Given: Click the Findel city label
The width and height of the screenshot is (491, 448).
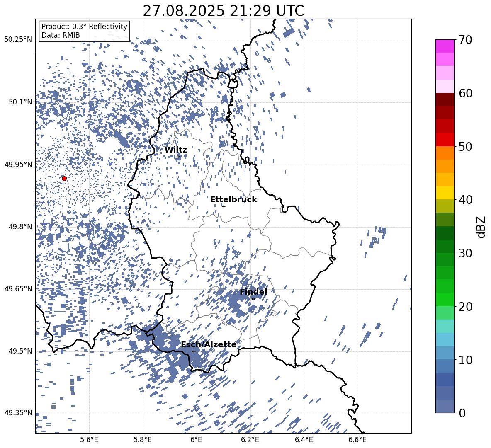Looking at the screenshot, I should click(x=253, y=292).
